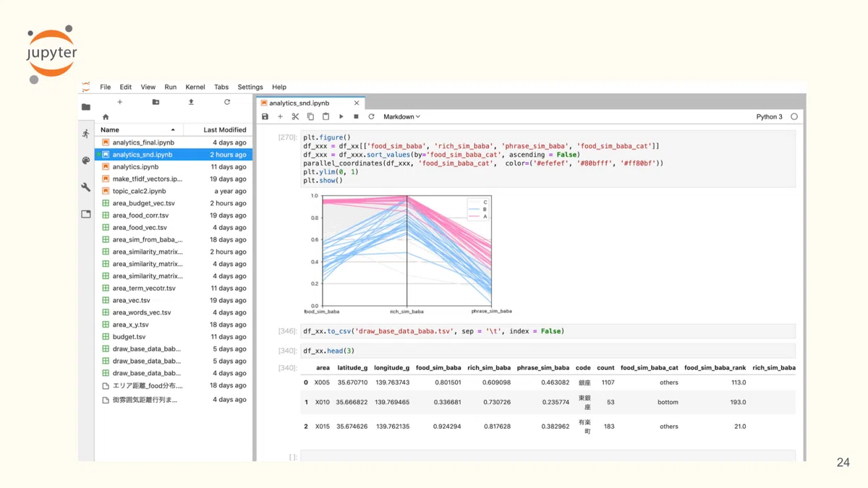Click the X010 area cell in table
The width and height of the screenshot is (868, 488).
pos(322,402)
